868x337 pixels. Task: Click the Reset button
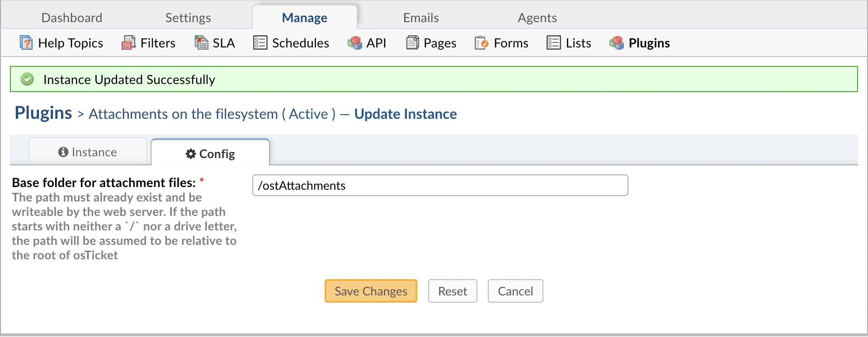(453, 291)
